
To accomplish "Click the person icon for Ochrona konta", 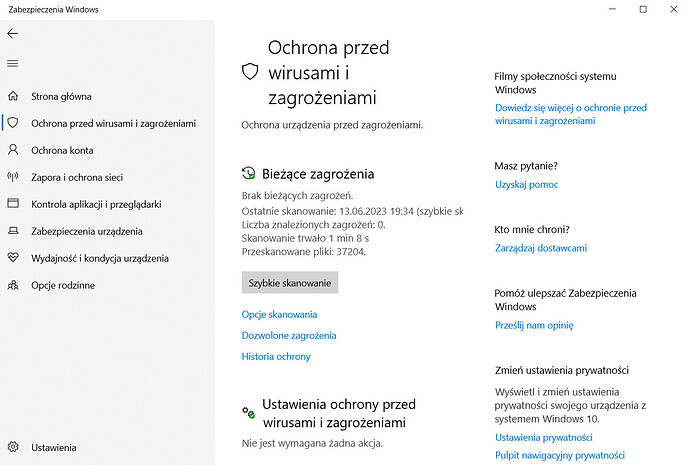I will (x=13, y=150).
